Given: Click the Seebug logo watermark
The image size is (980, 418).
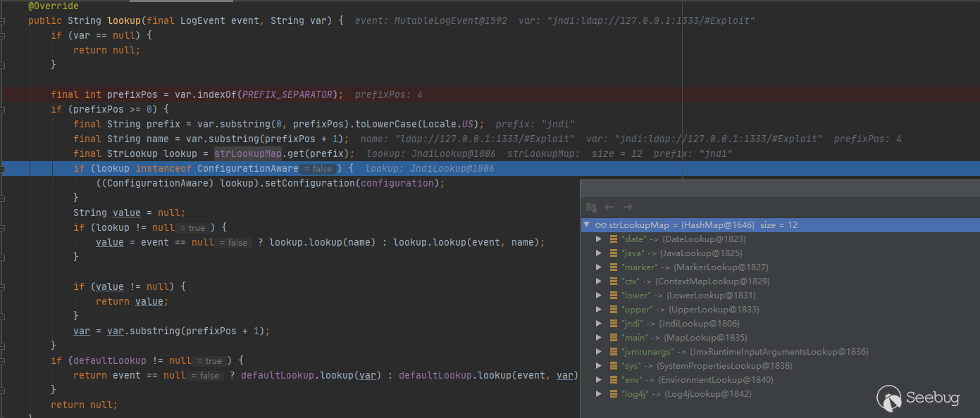Looking at the screenshot, I should pyautogui.click(x=918, y=398).
